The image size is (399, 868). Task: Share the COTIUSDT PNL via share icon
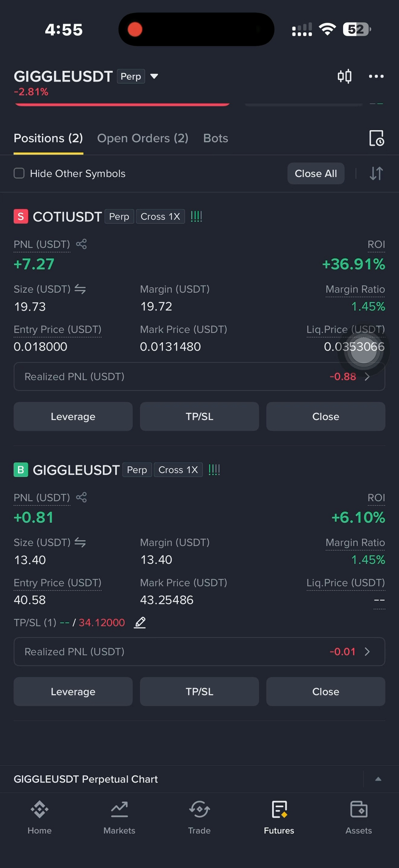(x=81, y=244)
